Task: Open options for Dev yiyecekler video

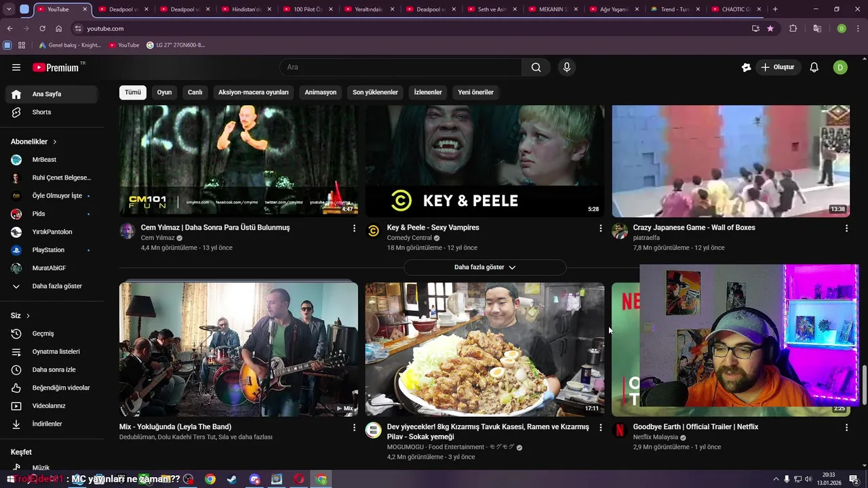Action: pyautogui.click(x=600, y=428)
